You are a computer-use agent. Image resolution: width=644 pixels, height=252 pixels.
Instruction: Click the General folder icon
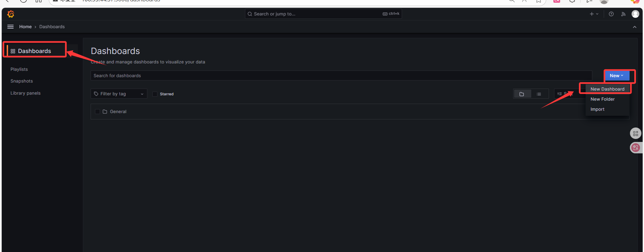pos(105,112)
